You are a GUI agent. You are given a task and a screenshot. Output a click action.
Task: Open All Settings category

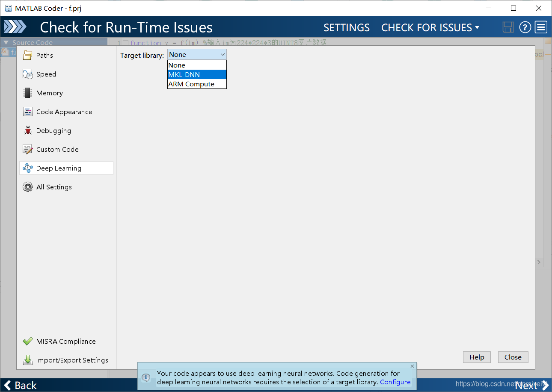click(x=66, y=187)
